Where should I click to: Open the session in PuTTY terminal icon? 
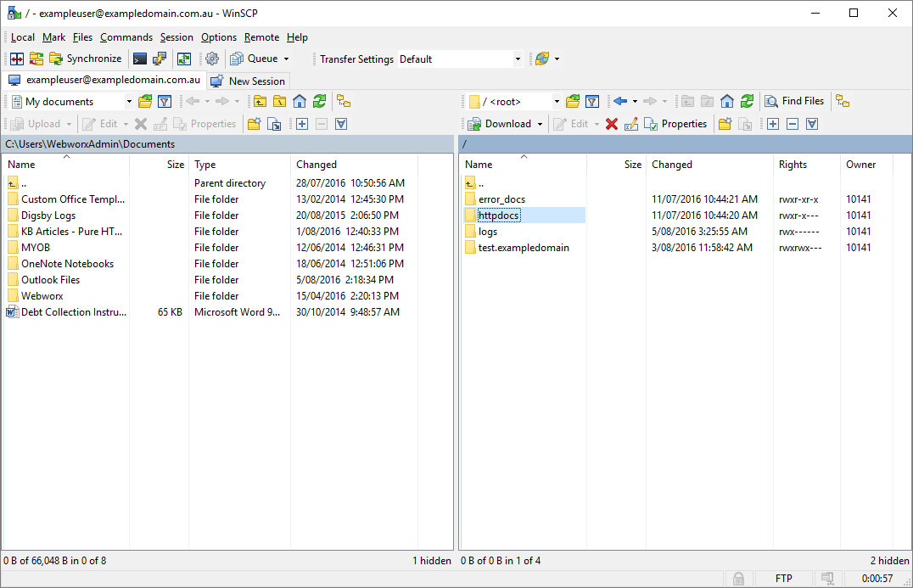138,59
